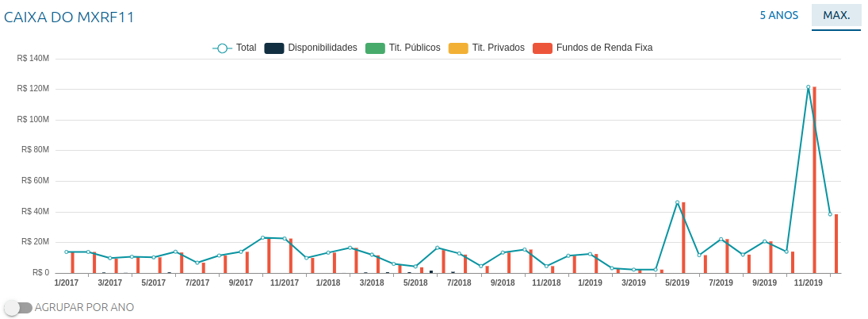
Task: Click the 3/2018 x-axis label
Action: point(372,282)
